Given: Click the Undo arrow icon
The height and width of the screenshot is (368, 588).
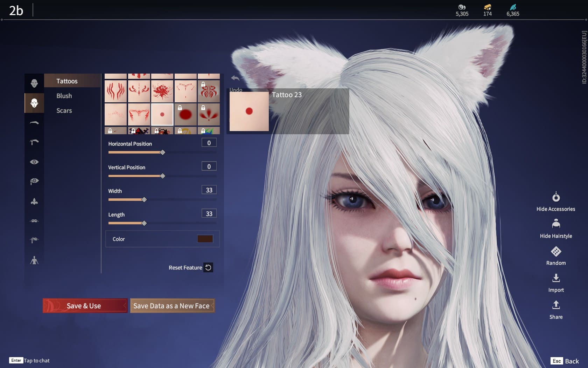Looking at the screenshot, I should [235, 78].
